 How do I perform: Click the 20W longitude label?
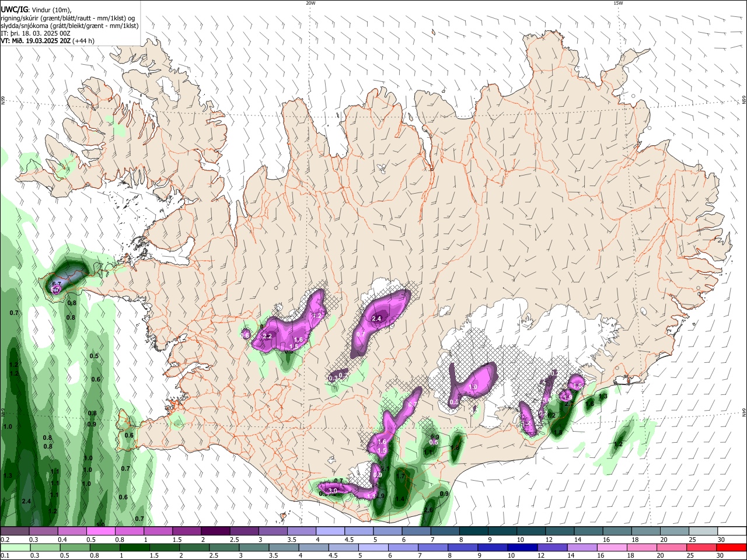coord(310,3)
